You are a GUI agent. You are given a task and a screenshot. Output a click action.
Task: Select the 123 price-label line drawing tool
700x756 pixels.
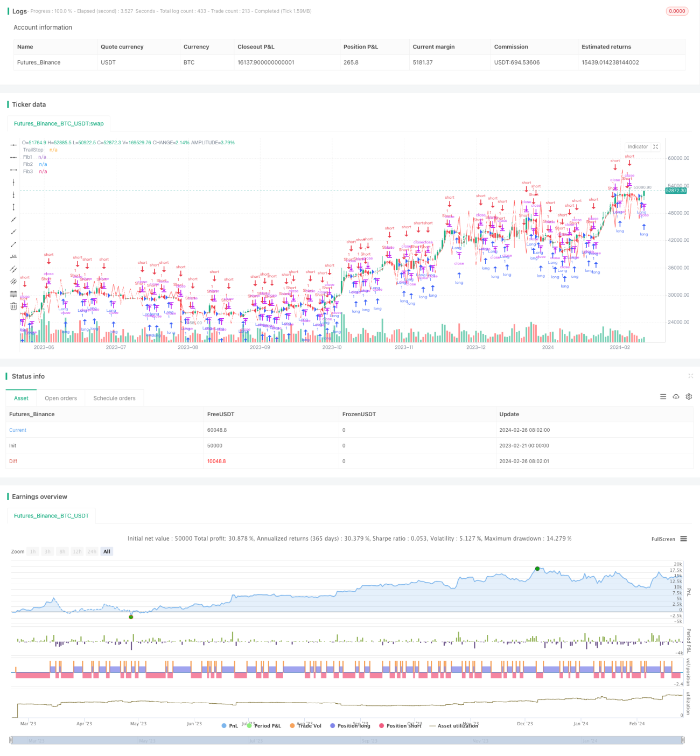click(13, 257)
